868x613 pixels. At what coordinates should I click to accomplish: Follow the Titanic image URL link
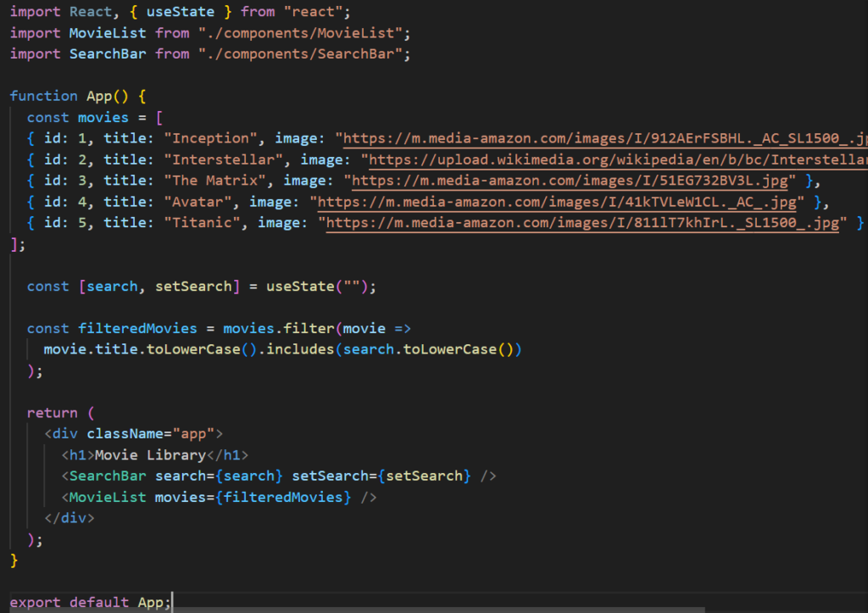click(583, 223)
